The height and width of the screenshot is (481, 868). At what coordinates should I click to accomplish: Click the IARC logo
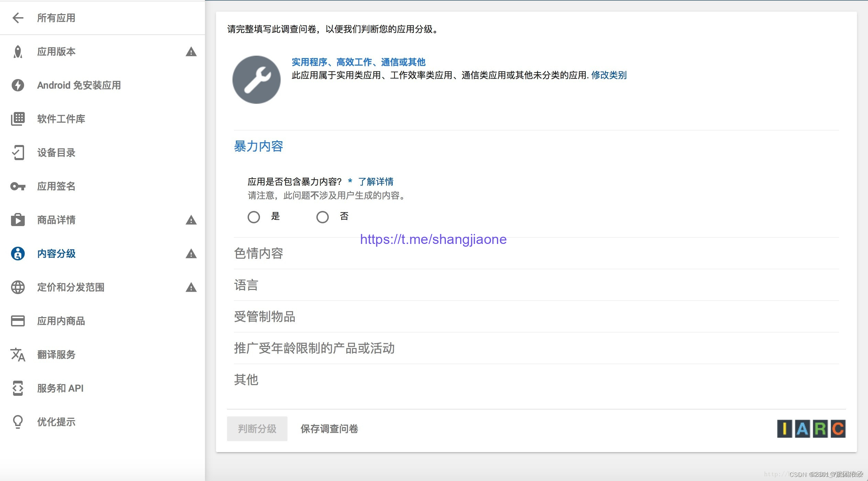[x=811, y=429]
